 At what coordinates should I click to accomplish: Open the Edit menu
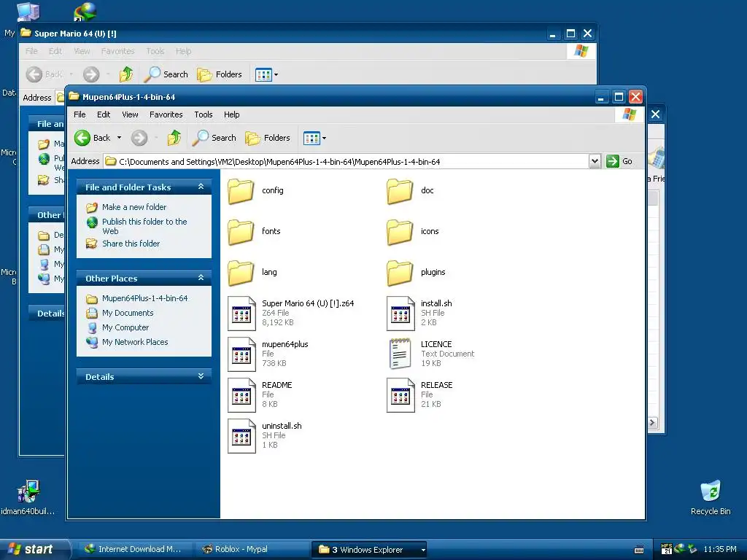point(104,114)
